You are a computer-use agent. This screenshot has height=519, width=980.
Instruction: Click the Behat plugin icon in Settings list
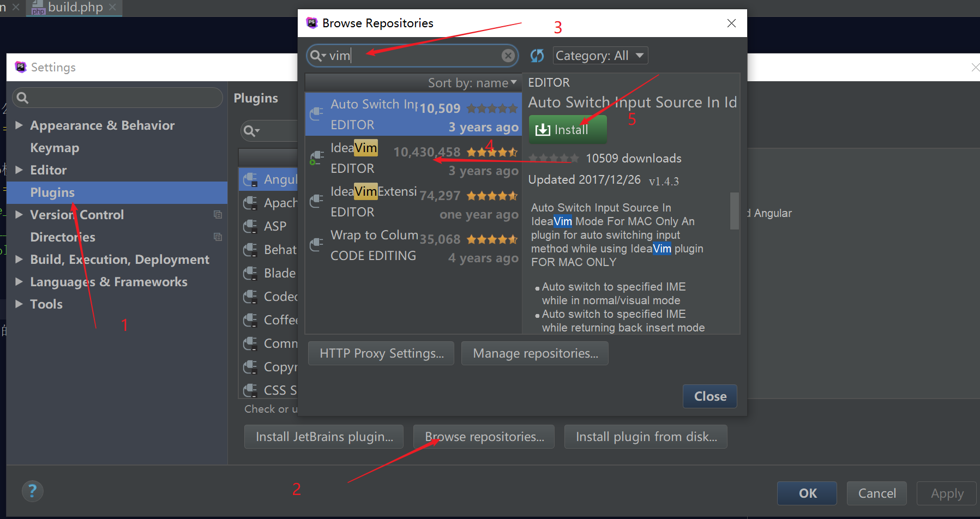(250, 250)
